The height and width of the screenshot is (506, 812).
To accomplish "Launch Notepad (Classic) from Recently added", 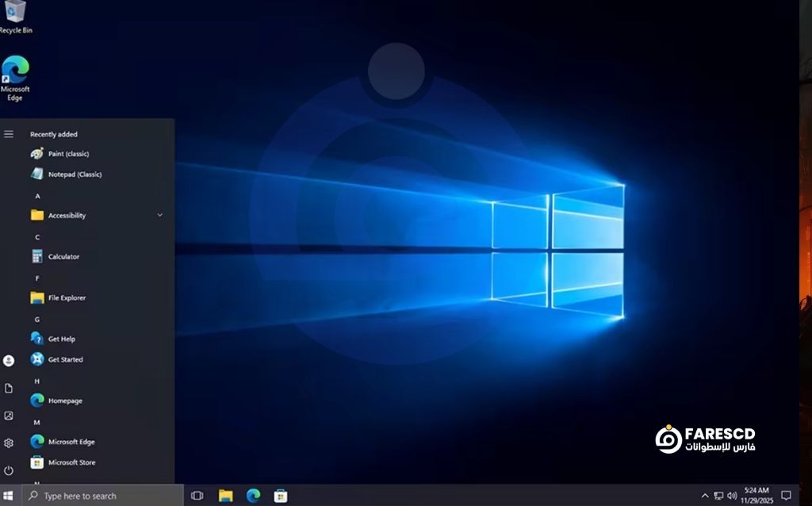I will 74,174.
